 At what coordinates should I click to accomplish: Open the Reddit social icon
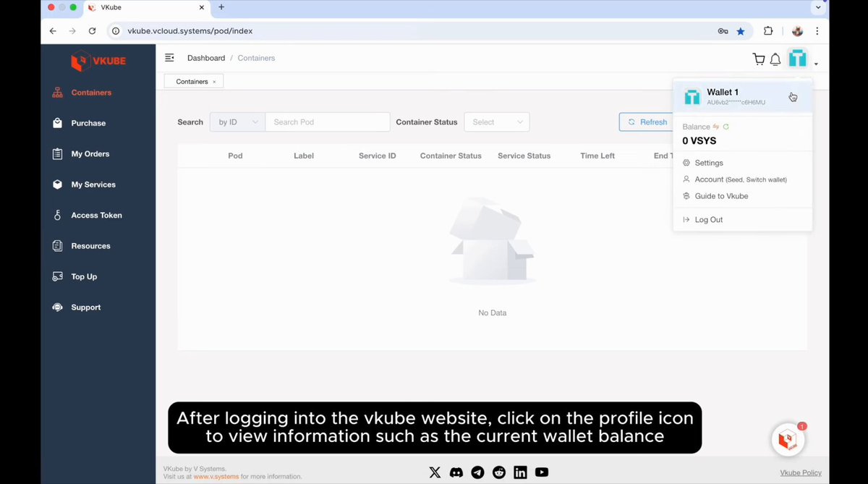[499, 472]
